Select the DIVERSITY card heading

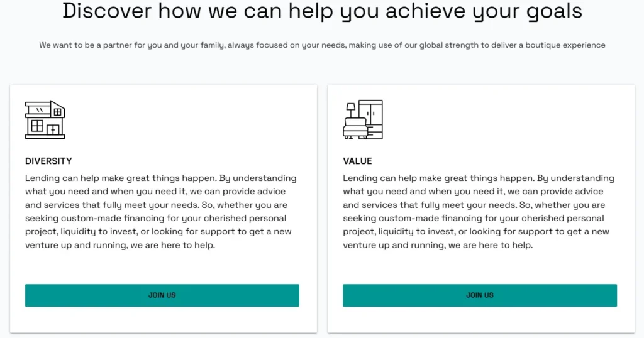coord(48,161)
